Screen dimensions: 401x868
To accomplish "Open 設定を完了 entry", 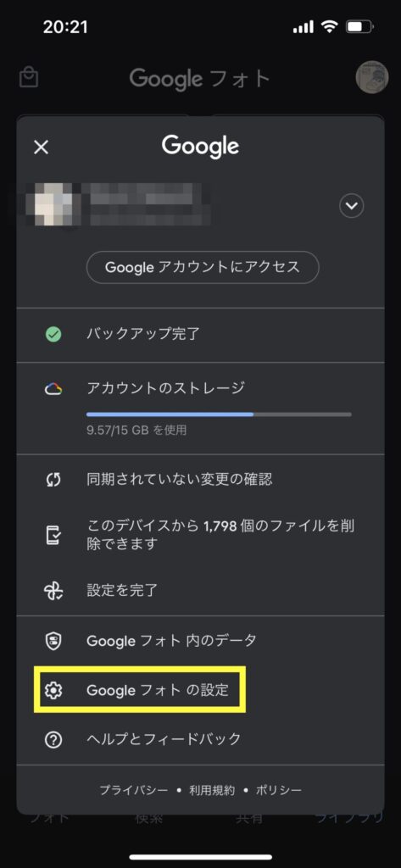I will click(x=200, y=590).
